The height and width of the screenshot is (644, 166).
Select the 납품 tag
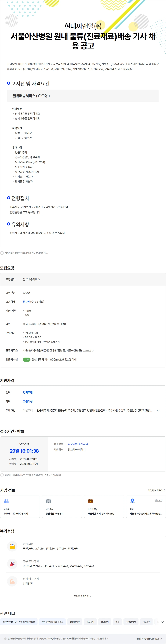[x=117, y=622]
